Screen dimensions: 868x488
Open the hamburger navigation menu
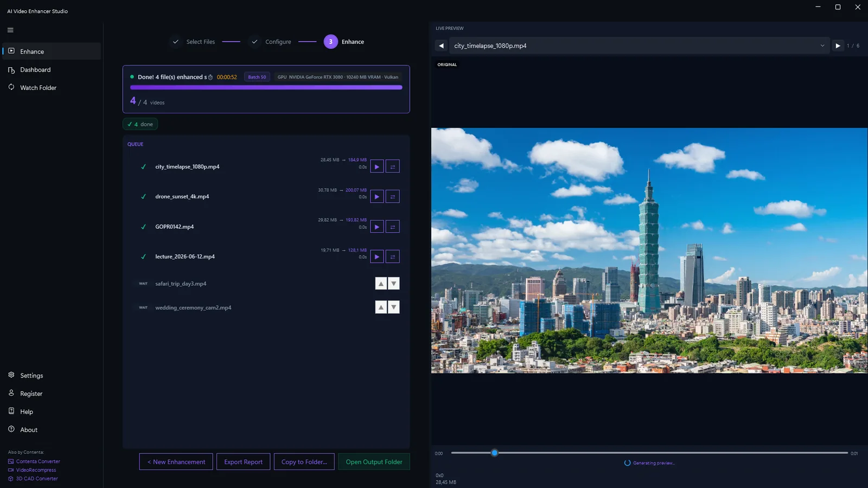click(10, 30)
